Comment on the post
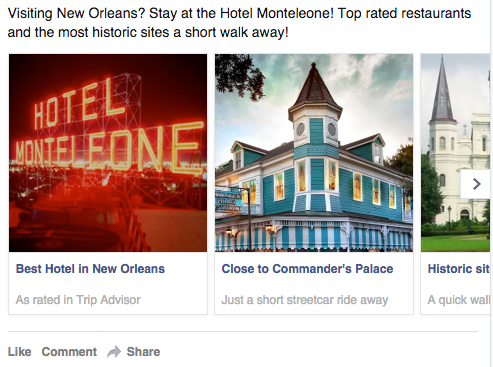Image resolution: width=493 pixels, height=367 pixels. (x=69, y=352)
